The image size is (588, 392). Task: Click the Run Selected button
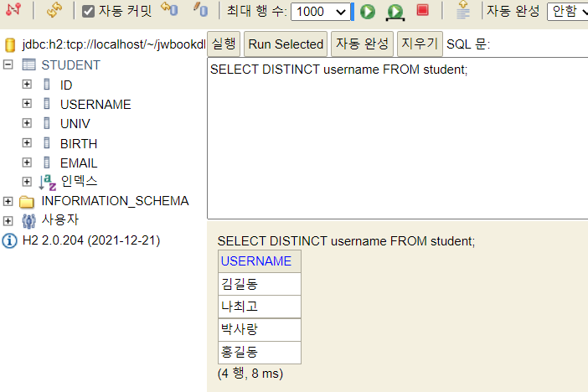tap(286, 44)
